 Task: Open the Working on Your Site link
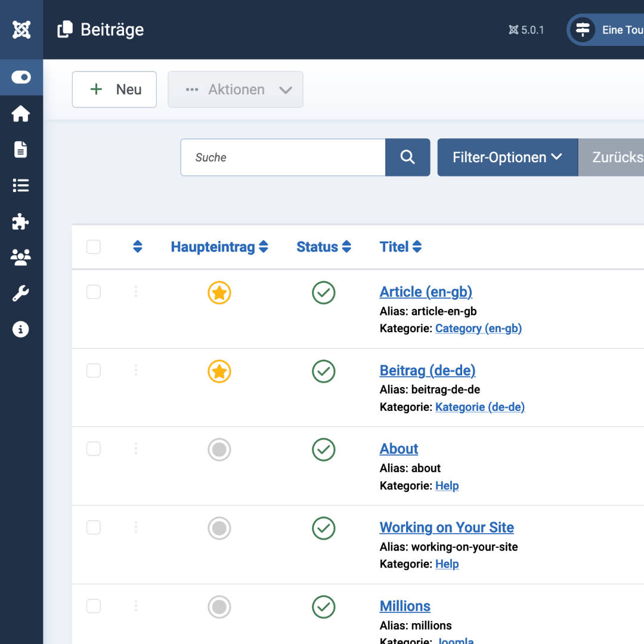coord(447,527)
